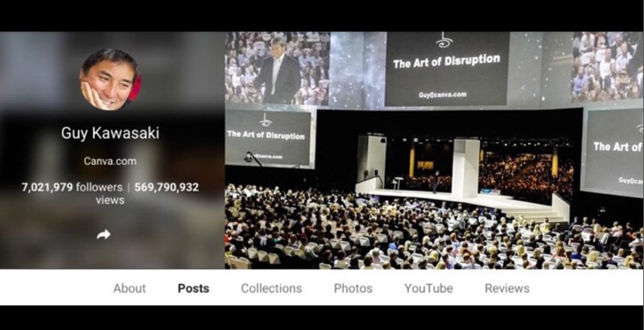Open the YouTube tab

428,288
